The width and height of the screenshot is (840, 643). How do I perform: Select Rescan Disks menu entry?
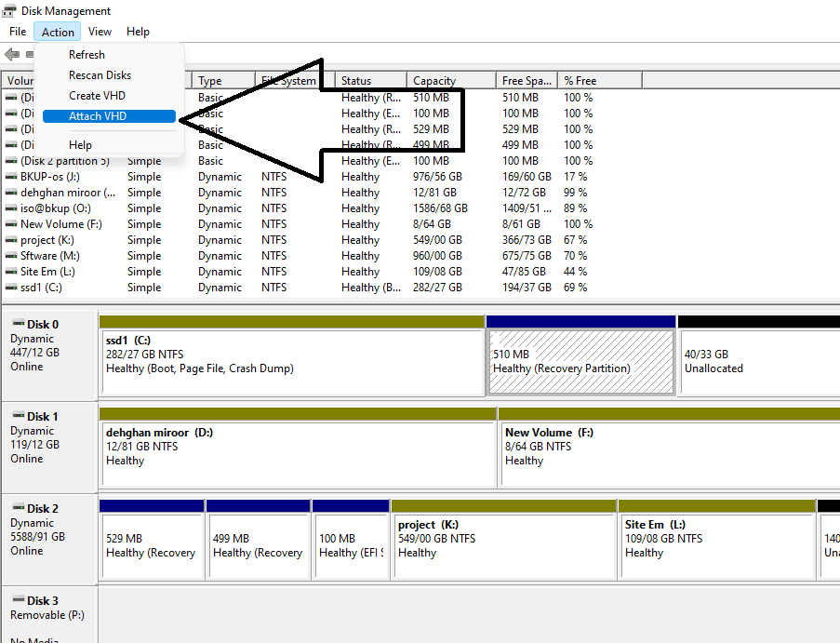coord(100,75)
